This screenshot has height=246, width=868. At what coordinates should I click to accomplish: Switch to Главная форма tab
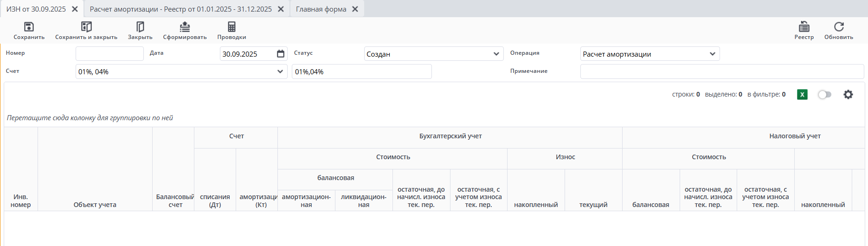point(321,9)
